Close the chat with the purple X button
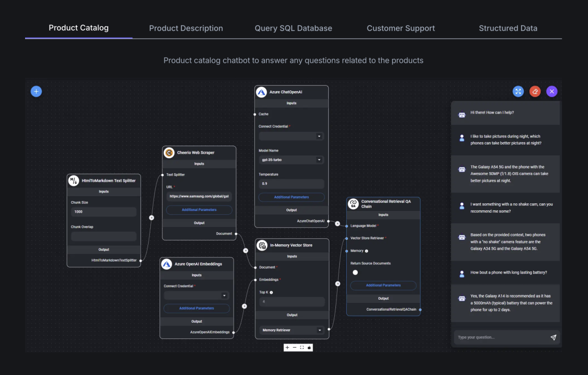Screen dimensions: 588x375 click(x=552, y=91)
